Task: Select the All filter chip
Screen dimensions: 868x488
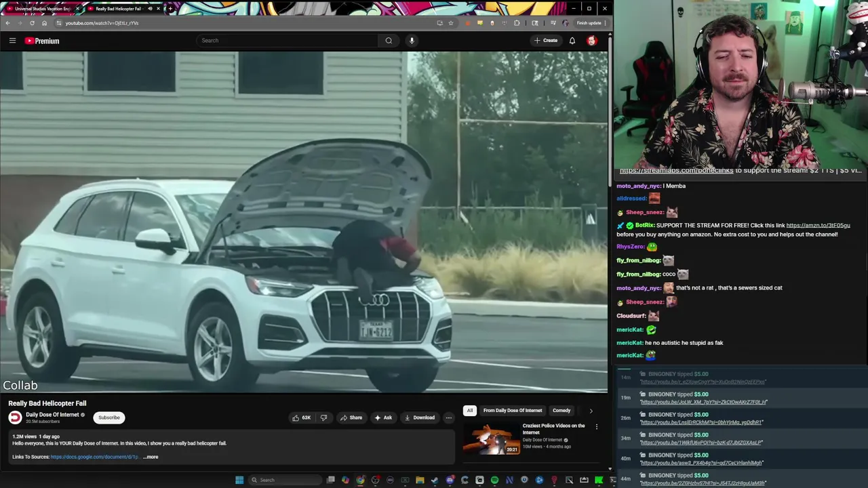Action: pos(469,410)
